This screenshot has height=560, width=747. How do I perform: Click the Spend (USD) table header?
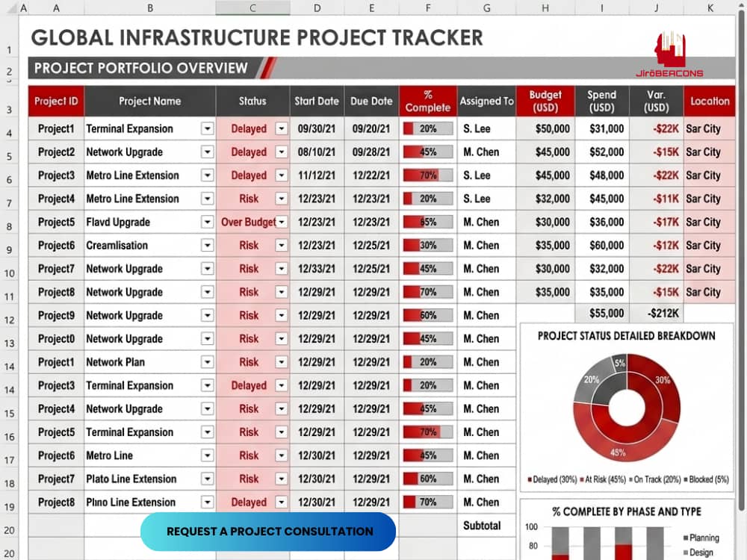tap(601, 101)
